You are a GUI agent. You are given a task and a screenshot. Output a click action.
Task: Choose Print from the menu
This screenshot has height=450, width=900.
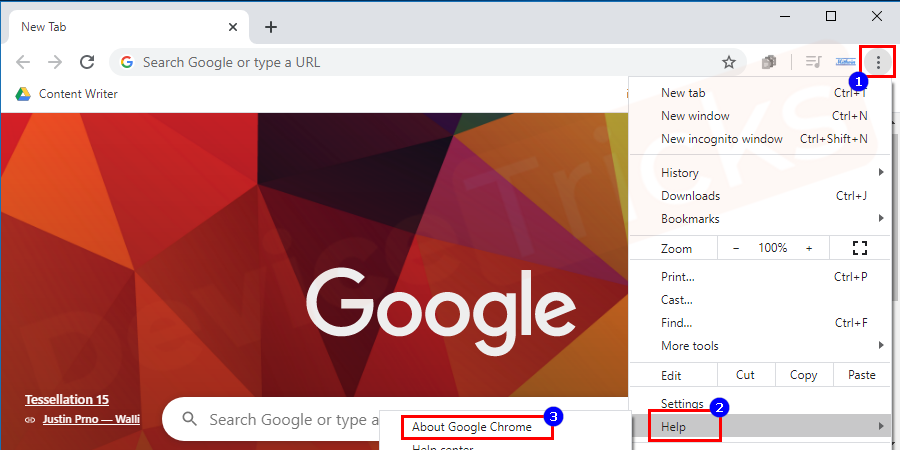[x=760, y=277]
